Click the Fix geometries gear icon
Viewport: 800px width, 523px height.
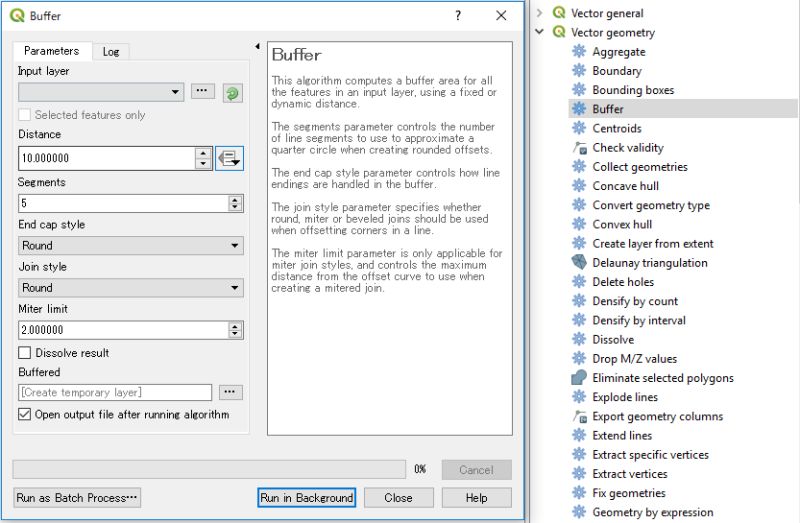pos(579,493)
